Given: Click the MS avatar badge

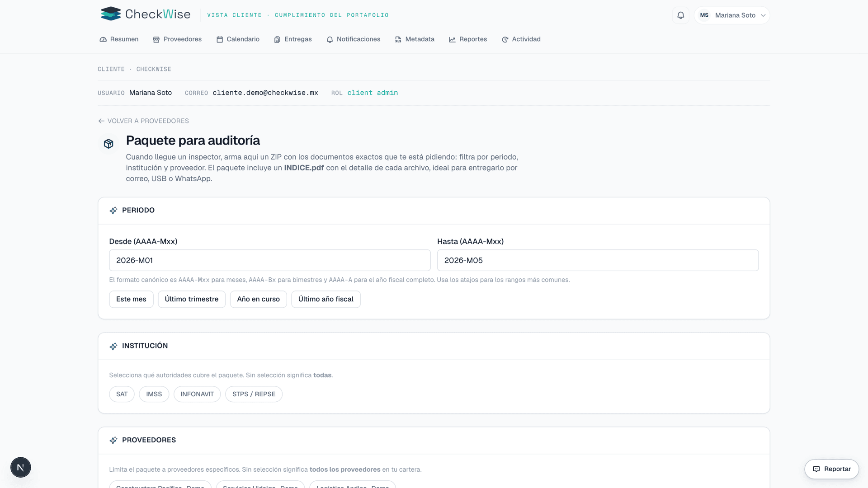Looking at the screenshot, I should coord(704,15).
